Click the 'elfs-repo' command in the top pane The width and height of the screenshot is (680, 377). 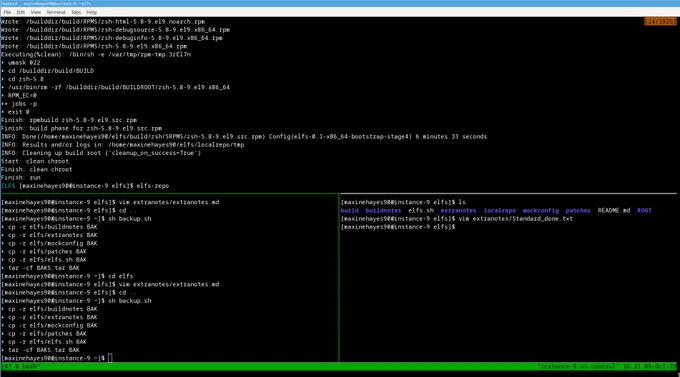(153, 186)
